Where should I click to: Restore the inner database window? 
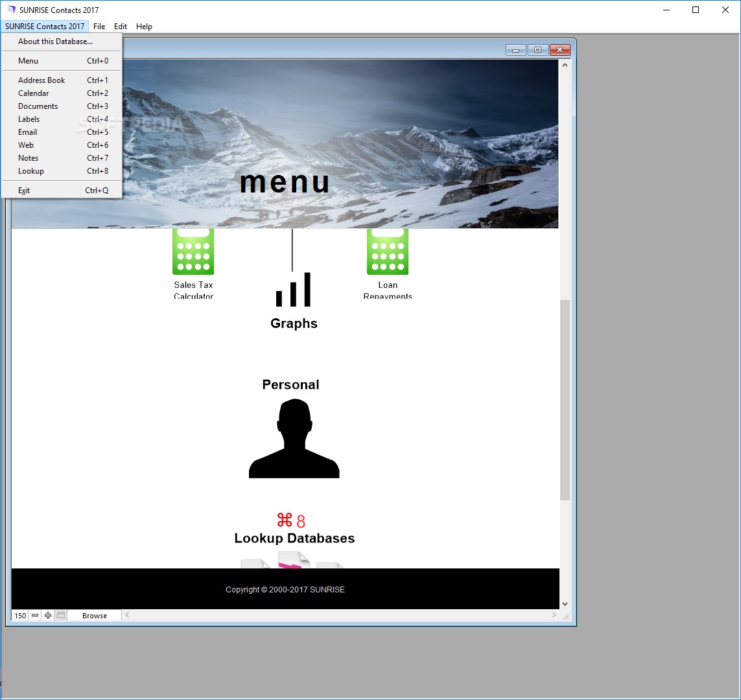click(x=537, y=50)
